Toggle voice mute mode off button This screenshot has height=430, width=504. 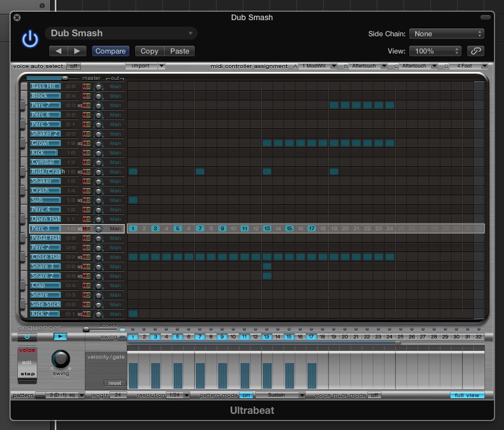tap(374, 395)
